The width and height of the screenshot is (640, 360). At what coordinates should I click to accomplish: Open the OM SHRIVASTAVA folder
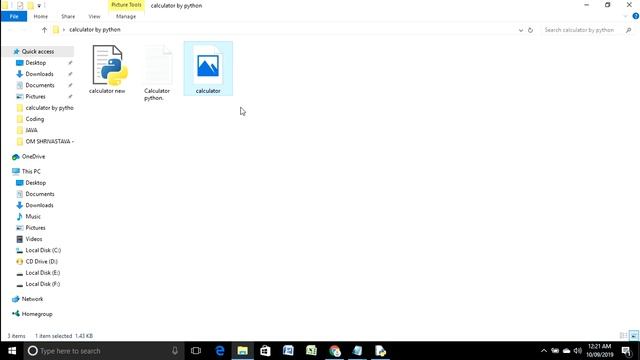point(49,141)
